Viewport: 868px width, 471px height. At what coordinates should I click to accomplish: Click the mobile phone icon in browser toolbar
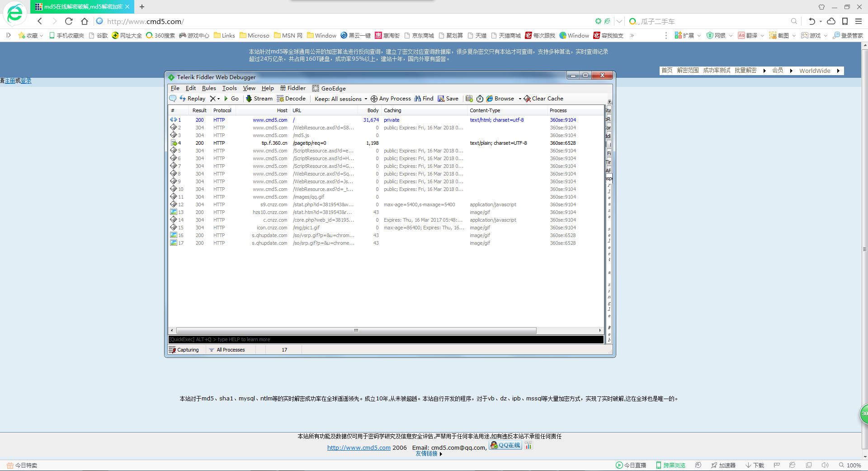coord(844,21)
